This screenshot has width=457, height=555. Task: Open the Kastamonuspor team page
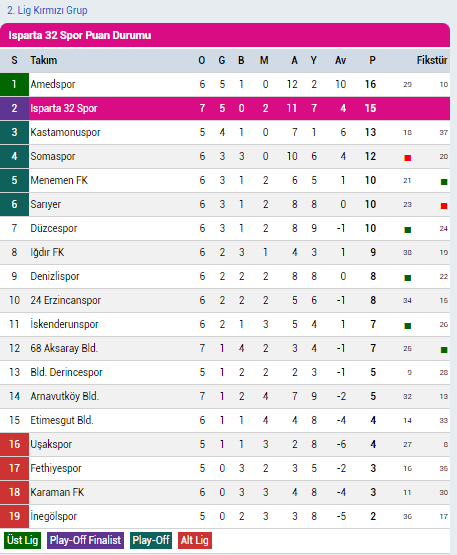point(65,132)
